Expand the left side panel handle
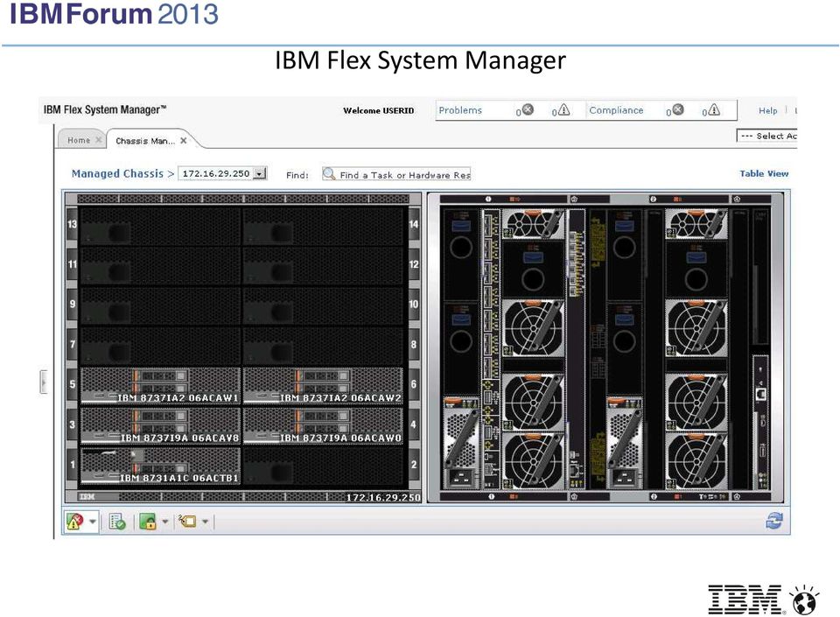 [44, 382]
